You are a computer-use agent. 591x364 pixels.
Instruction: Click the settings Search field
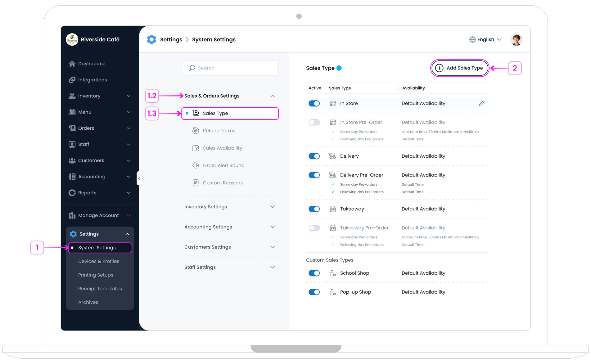[230, 68]
